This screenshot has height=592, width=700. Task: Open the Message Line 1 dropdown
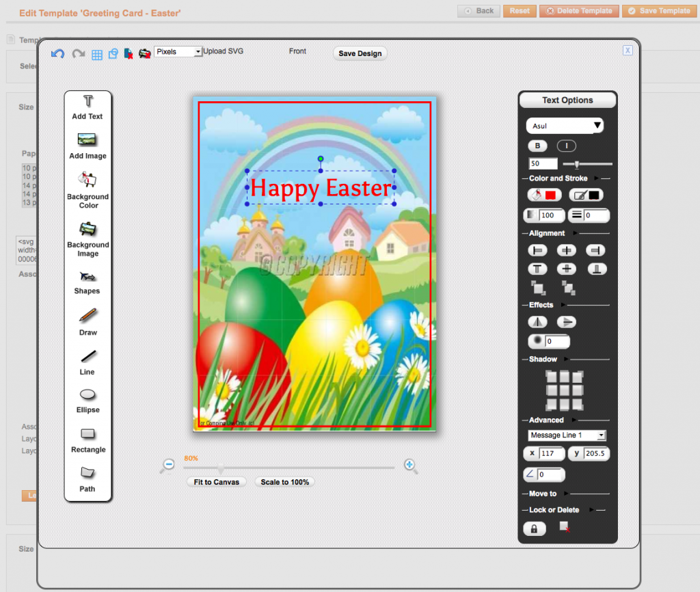click(x=567, y=435)
